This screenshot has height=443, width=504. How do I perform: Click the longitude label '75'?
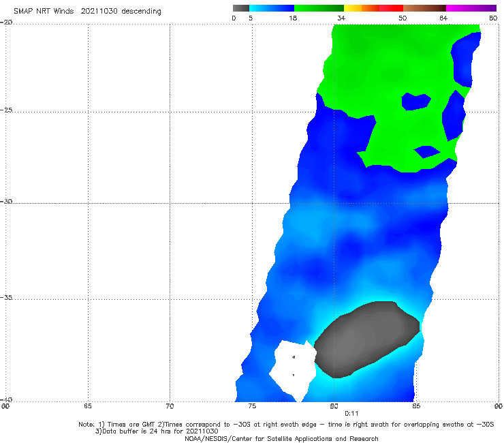252,406
